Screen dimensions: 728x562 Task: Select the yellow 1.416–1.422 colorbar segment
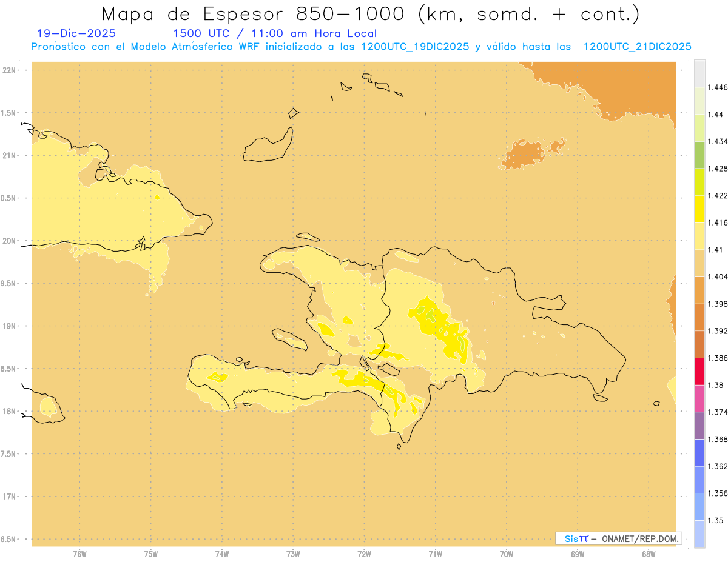699,209
